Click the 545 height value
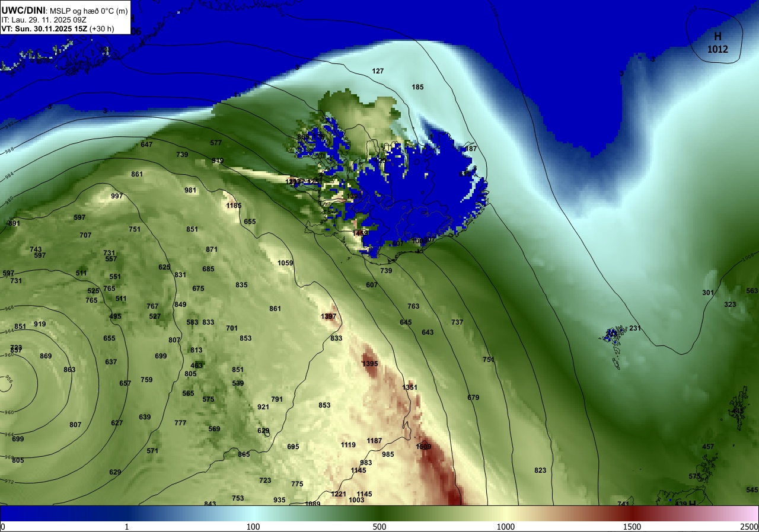Screen dimensions: 759x532 click(752, 490)
